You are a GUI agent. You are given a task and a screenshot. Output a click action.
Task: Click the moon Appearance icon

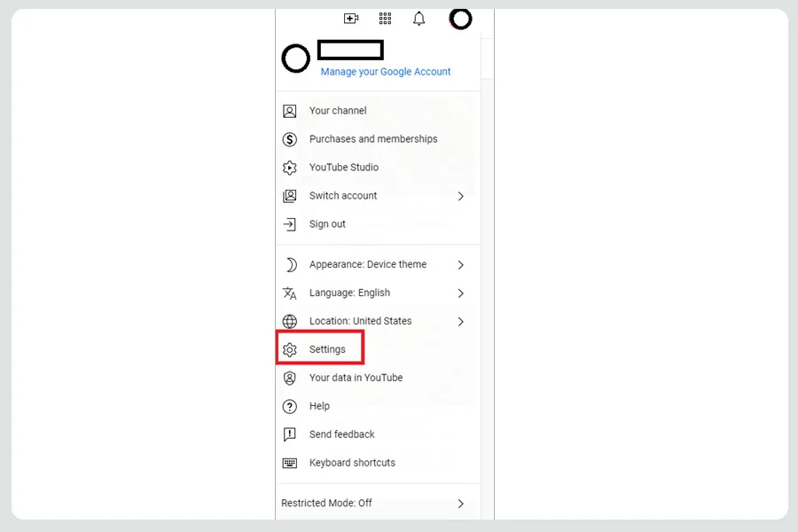coord(291,265)
